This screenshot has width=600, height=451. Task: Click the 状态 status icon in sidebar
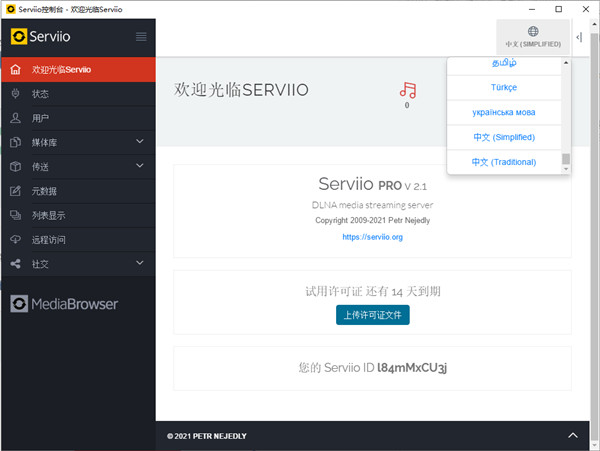[15, 94]
